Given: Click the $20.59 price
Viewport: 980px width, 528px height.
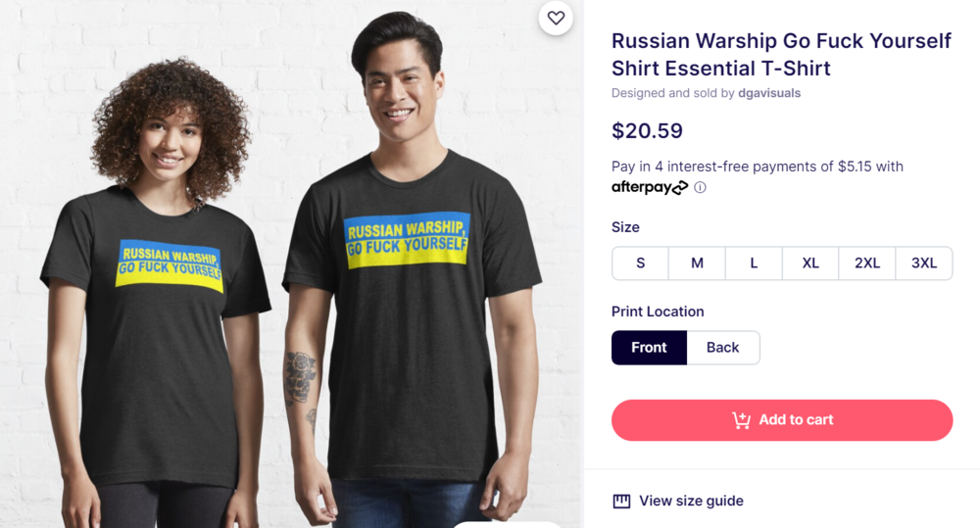Looking at the screenshot, I should 647,130.
